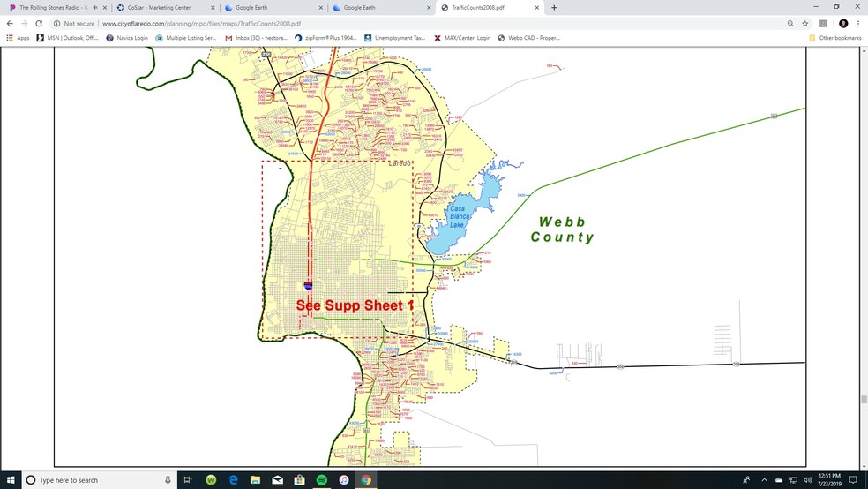Click the volume icon in system tray
This screenshot has width=868, height=489.
808,480
